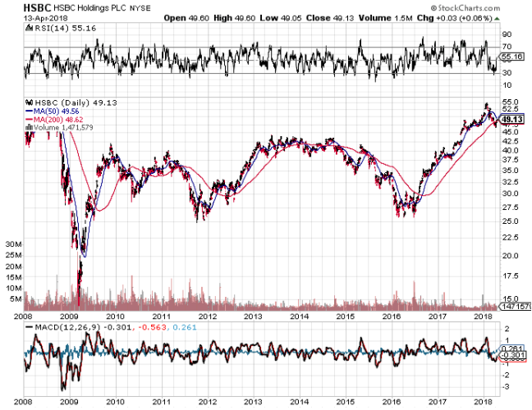The image size is (532, 410).
Task: Click the 10 RSI axis label
Action: point(507,85)
